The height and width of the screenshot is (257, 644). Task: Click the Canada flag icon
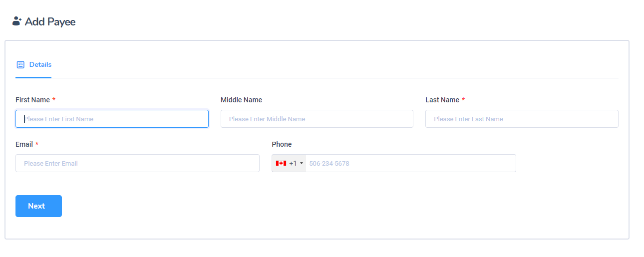(281, 163)
